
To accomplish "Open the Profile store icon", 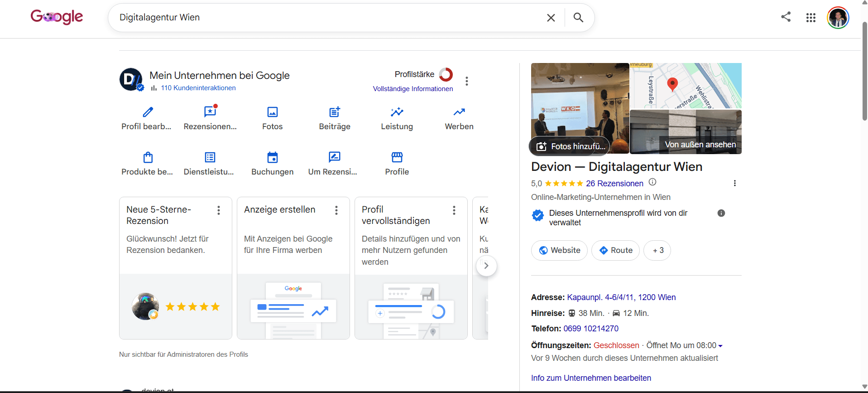I will click(397, 157).
